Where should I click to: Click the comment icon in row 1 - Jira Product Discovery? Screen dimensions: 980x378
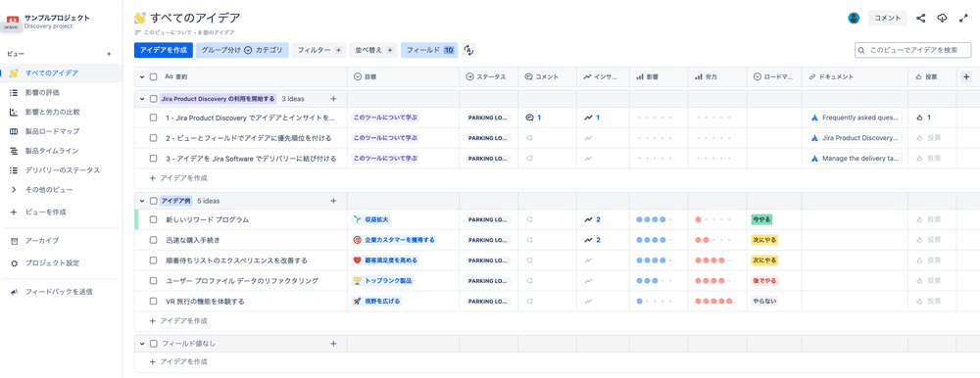click(529, 118)
